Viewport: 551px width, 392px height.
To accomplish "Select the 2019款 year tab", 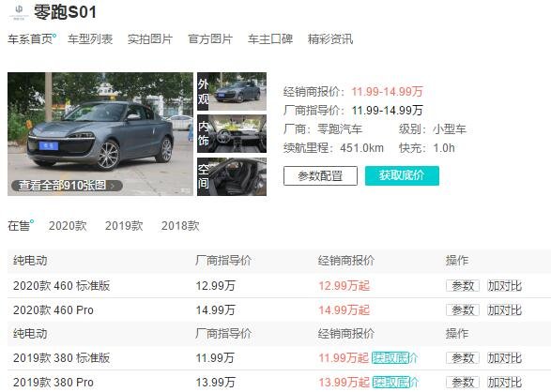I will (124, 226).
